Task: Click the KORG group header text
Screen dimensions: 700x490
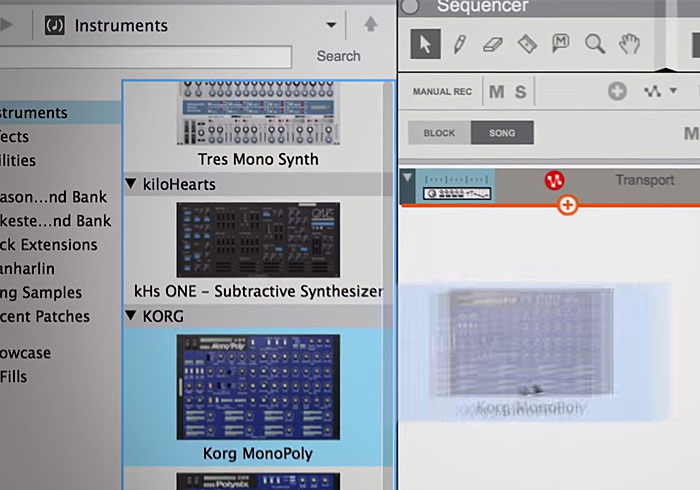Action: [x=163, y=316]
